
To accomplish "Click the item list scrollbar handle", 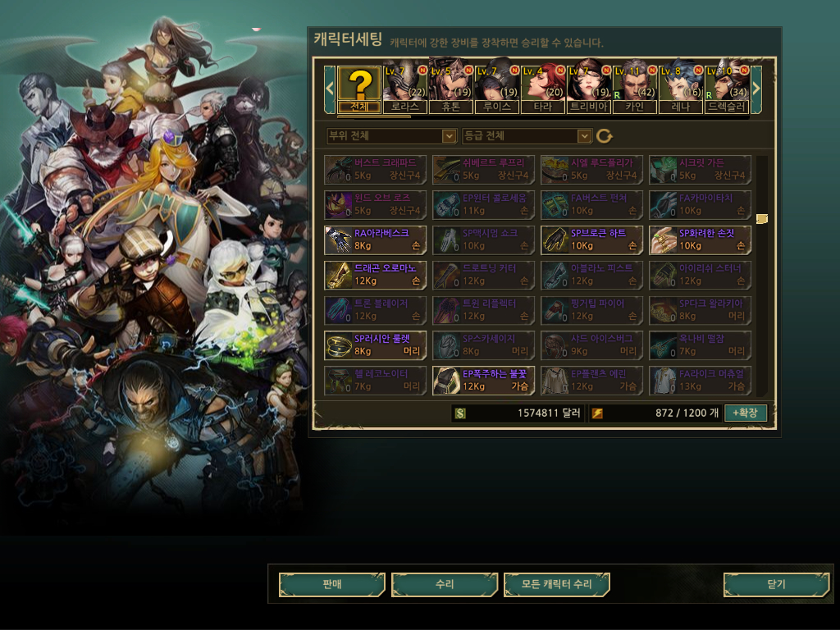I will click(x=762, y=218).
